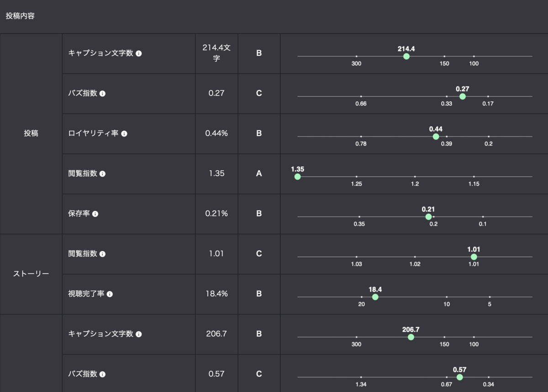Click the 閲覧指数 info icon in the 1.01 row
The height and width of the screenshot is (392, 548).
pyautogui.click(x=102, y=254)
